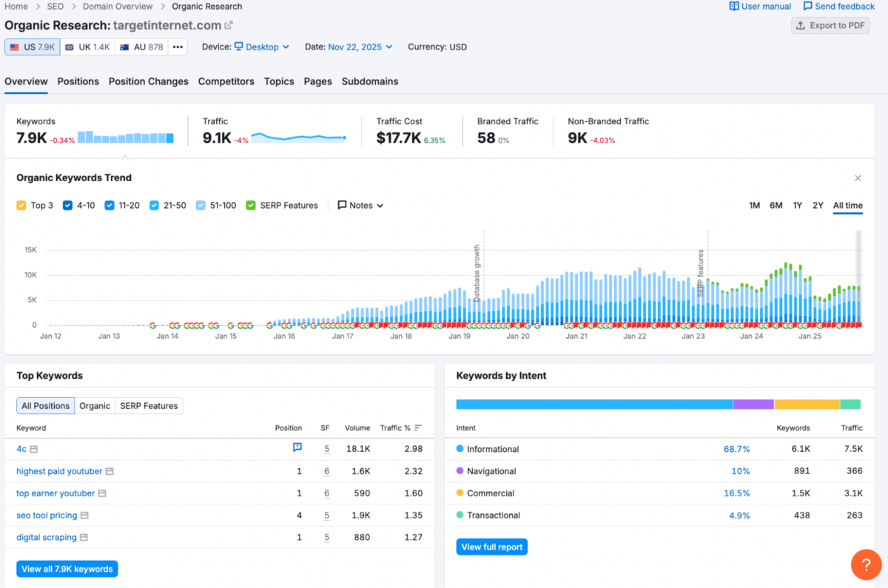Open keyword link highest paid youtuber
This screenshot has width=888, height=588.
click(x=59, y=471)
